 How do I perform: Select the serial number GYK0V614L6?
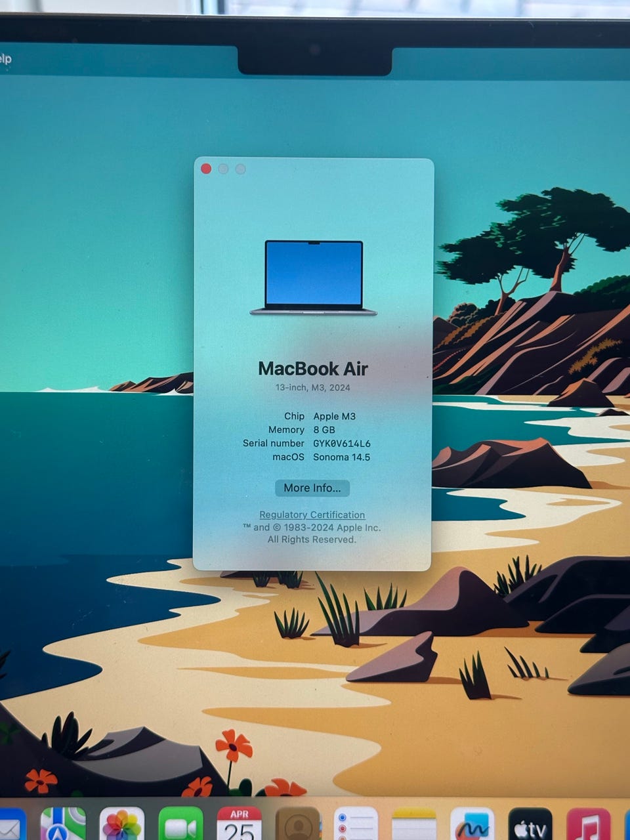[342, 443]
